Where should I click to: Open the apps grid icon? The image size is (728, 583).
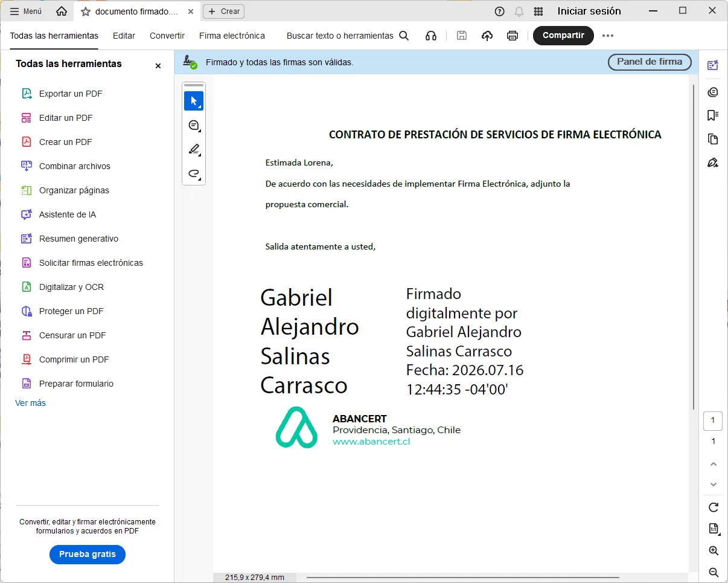tap(538, 11)
